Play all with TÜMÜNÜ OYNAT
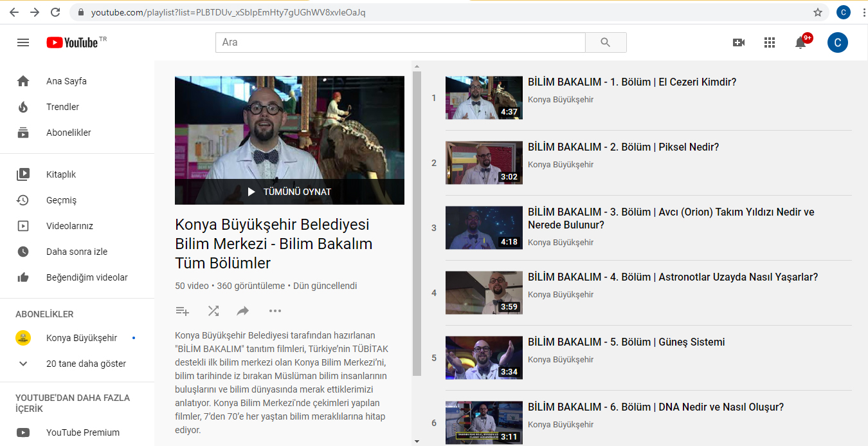The image size is (868, 446). (x=289, y=192)
